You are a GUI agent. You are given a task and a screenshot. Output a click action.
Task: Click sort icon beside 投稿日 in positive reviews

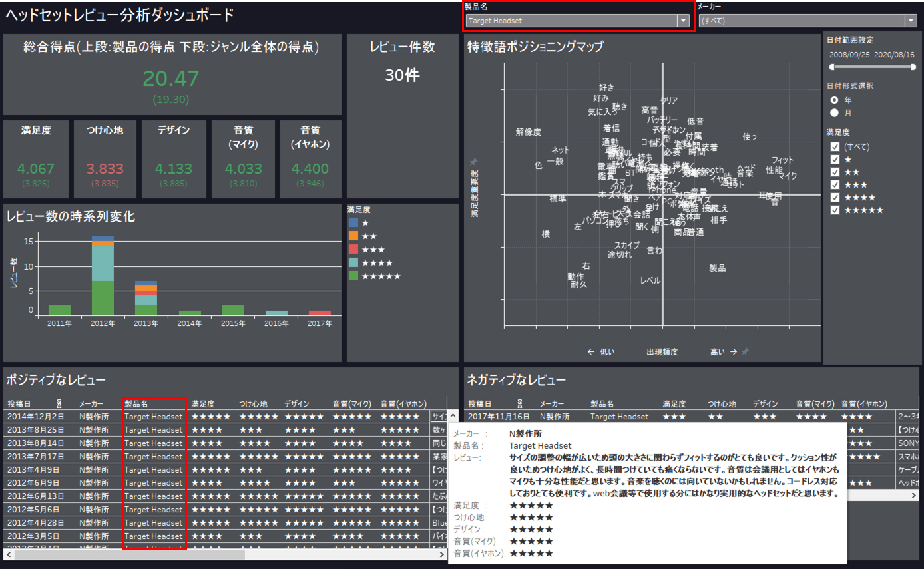(61, 404)
